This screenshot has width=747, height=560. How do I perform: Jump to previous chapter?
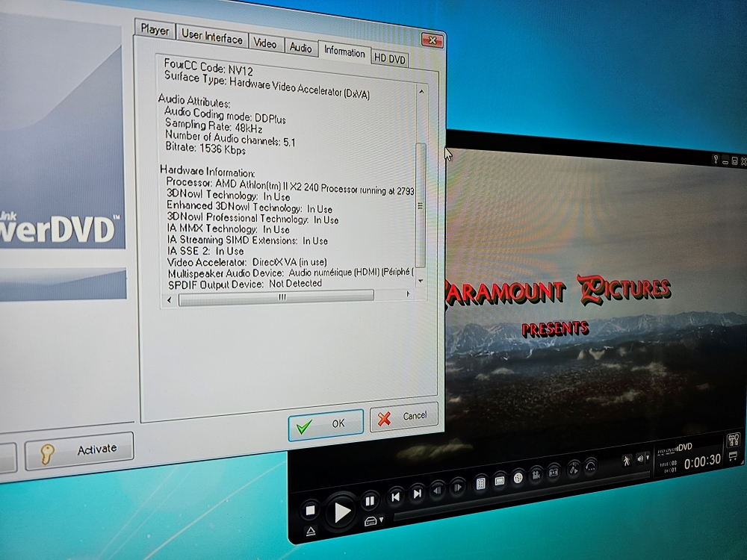tap(395, 497)
